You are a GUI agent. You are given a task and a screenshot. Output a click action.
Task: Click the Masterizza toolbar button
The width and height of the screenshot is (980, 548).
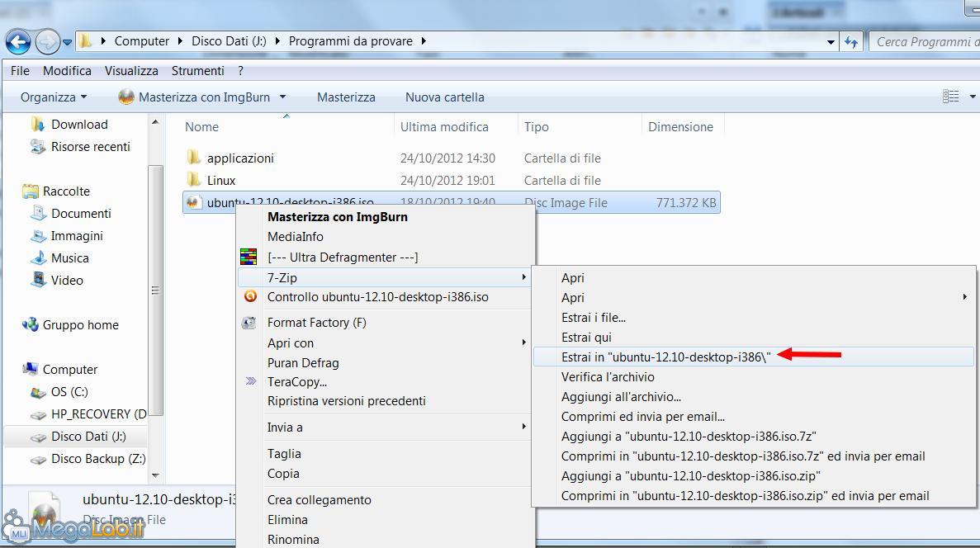coord(346,97)
